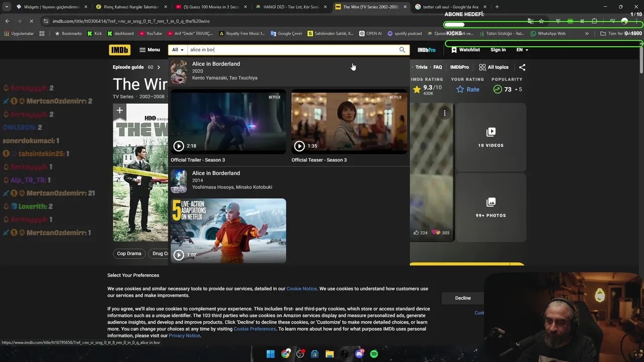Open Chrome from the taskbar
Screen dimensions: 644x362
pos(285,354)
